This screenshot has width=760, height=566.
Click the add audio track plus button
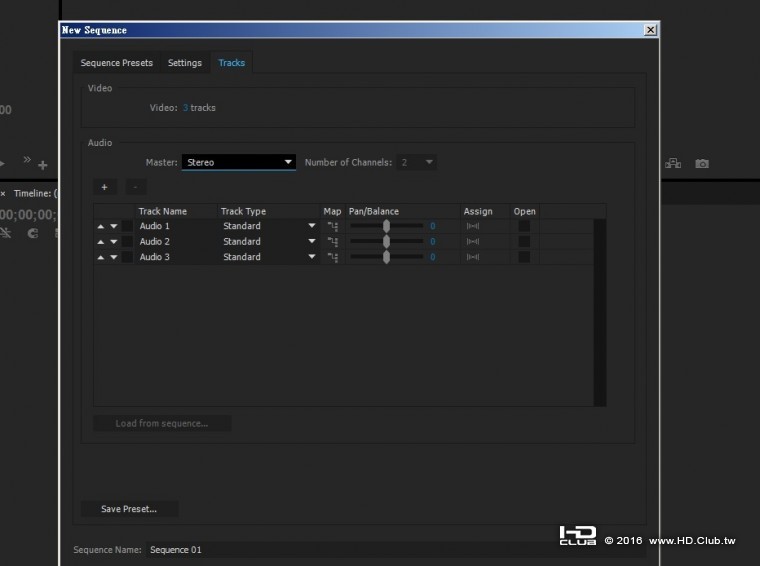point(105,187)
